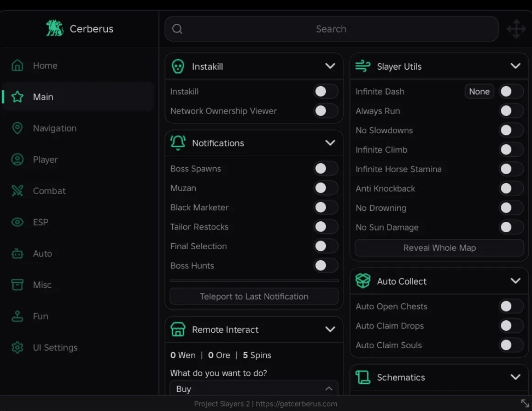
Task: Click the Cerberus green dog logo
Action: [x=55, y=28]
